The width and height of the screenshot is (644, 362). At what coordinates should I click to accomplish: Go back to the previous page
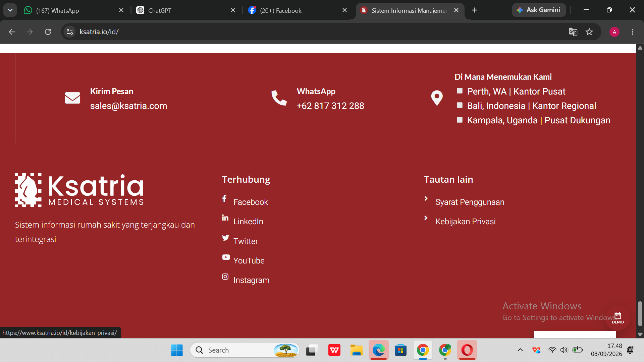(12, 32)
